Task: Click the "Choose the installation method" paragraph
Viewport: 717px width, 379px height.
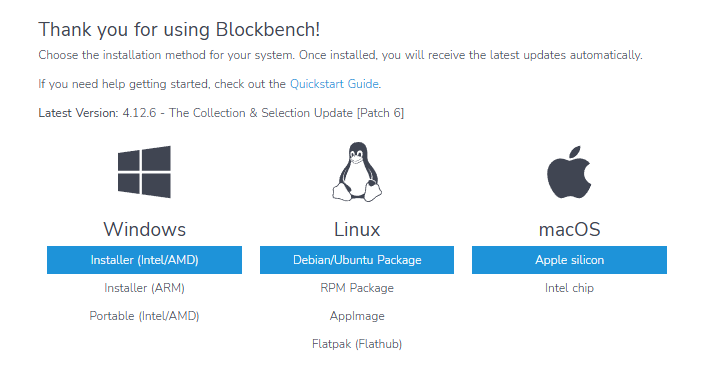Action: pyautogui.click(x=341, y=55)
